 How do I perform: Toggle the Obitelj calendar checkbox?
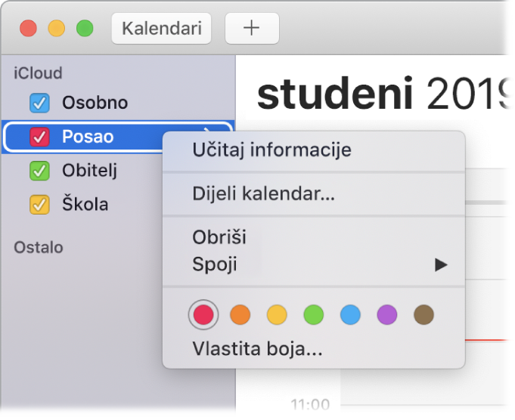click(39, 171)
